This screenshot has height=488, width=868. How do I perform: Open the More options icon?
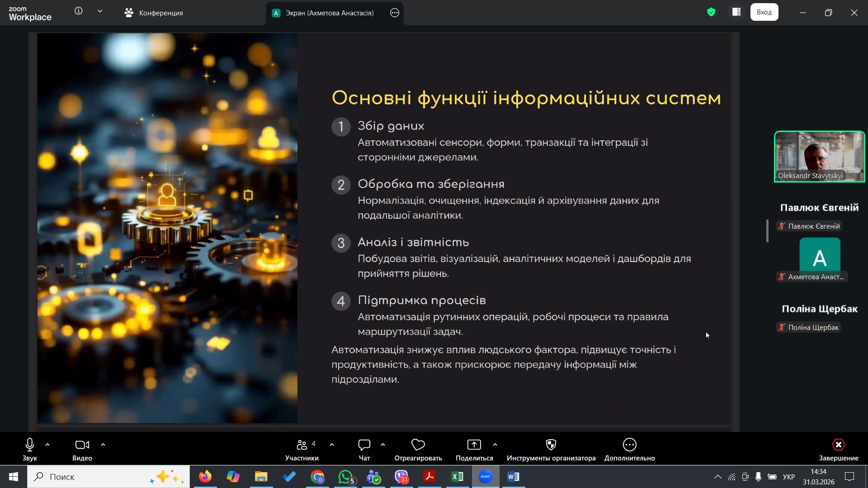[x=629, y=445]
